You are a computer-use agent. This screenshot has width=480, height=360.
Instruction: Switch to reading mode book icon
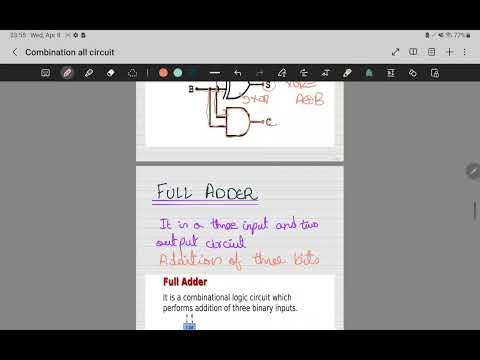pos(413,52)
